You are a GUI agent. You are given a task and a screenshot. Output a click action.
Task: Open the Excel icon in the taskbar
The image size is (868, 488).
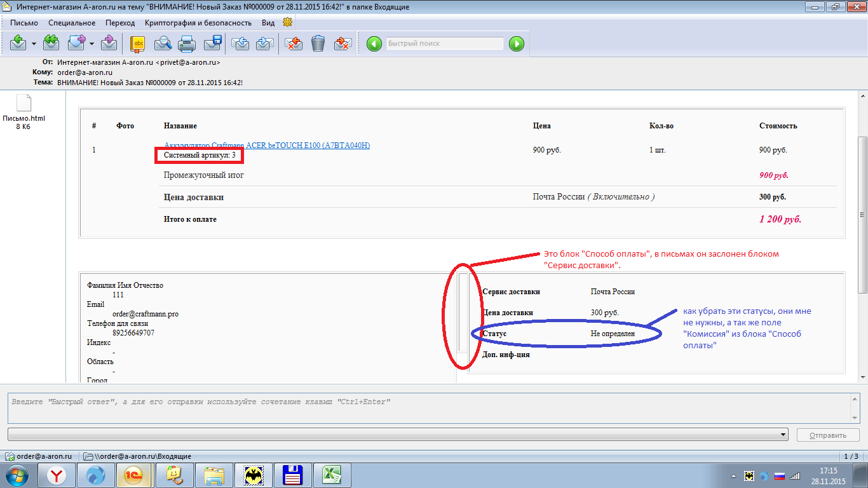[x=330, y=475]
